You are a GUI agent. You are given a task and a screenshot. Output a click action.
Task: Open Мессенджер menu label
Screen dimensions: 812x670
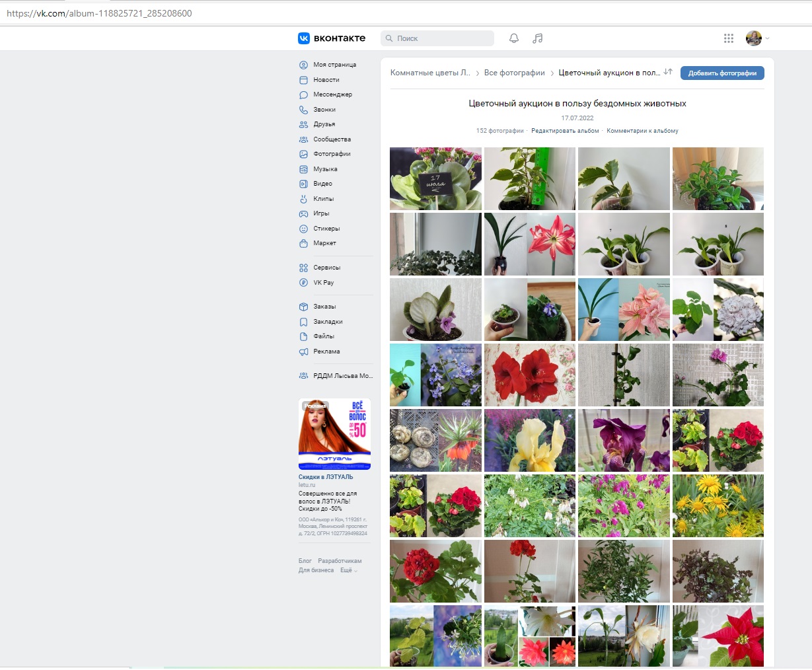coord(333,94)
